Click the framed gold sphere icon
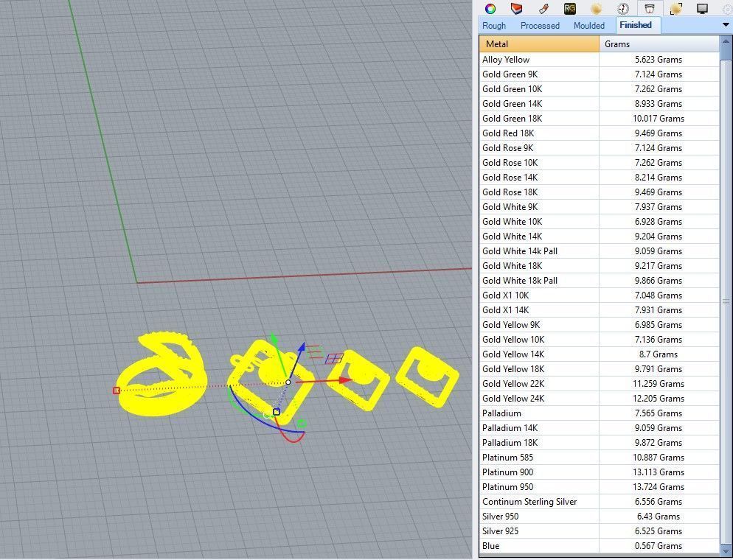This screenshot has height=560, width=733. click(x=676, y=8)
